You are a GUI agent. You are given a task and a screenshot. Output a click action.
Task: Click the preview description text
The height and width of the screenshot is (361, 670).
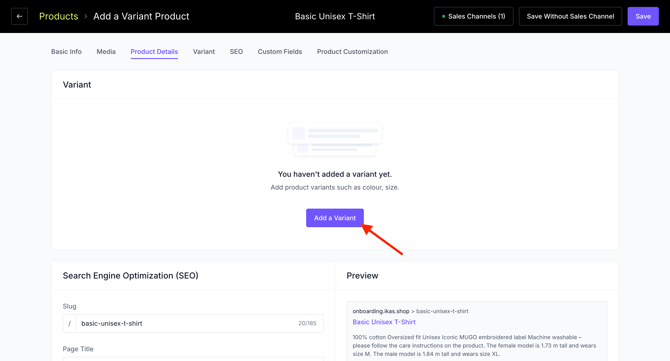[x=474, y=346]
